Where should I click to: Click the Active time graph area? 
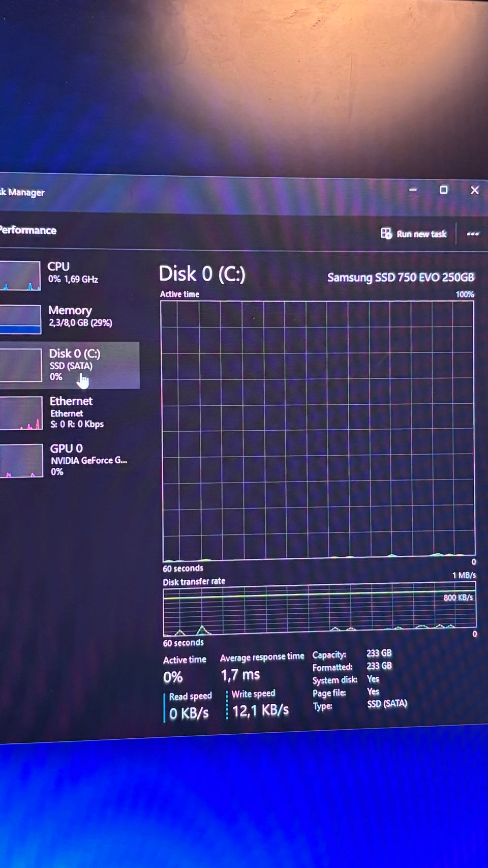(318, 430)
